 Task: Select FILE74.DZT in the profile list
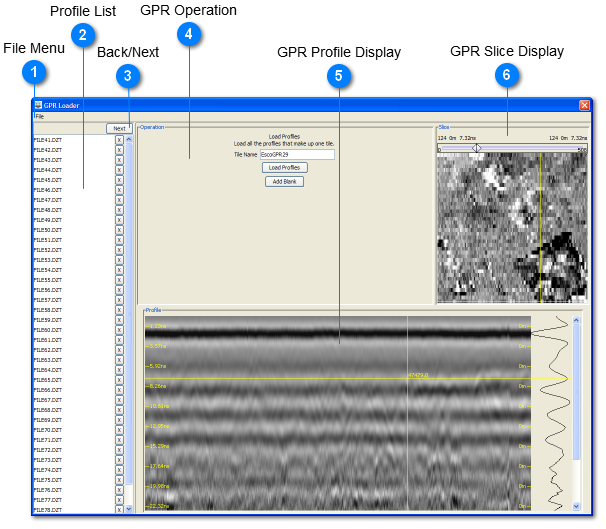click(x=48, y=470)
